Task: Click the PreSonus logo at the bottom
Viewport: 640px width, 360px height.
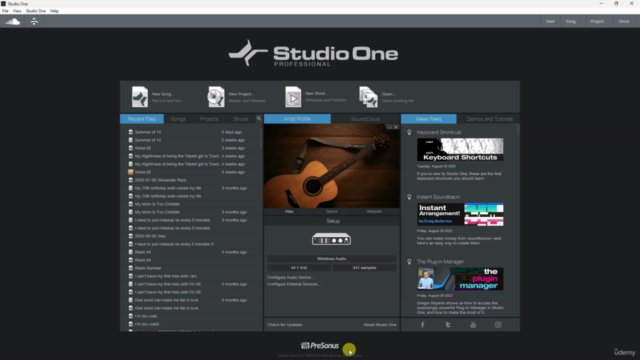Action: click(320, 346)
